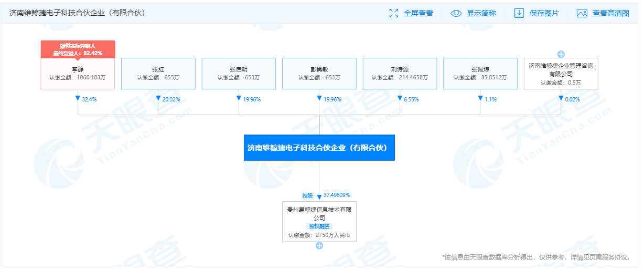Toggle 显示简称 short names

coord(481,13)
